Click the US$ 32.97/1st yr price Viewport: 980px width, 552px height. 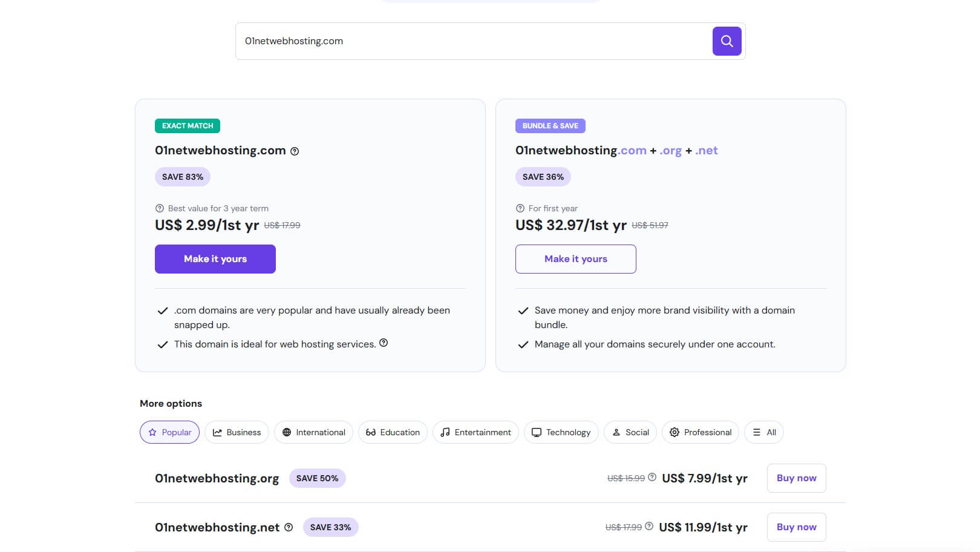pyautogui.click(x=571, y=225)
